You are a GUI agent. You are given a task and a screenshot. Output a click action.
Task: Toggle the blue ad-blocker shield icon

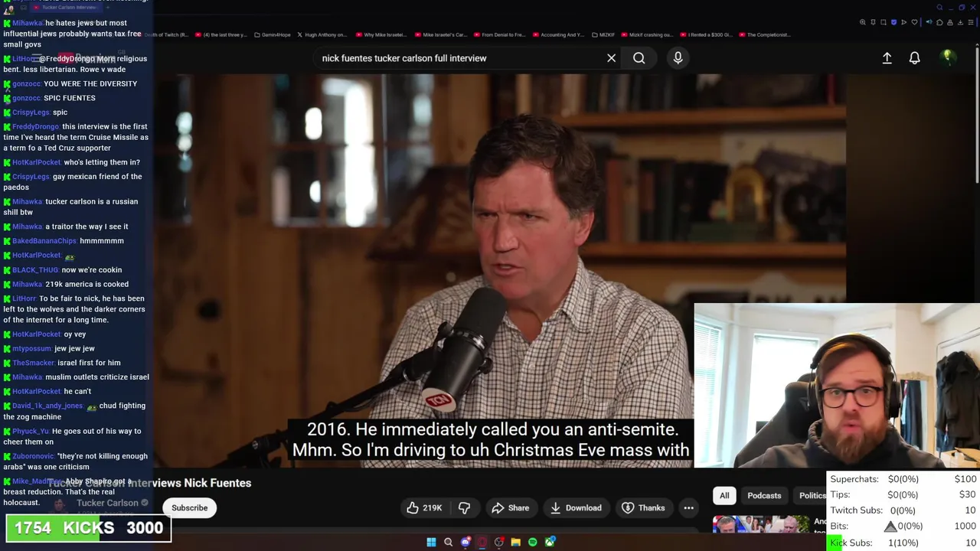(x=893, y=22)
